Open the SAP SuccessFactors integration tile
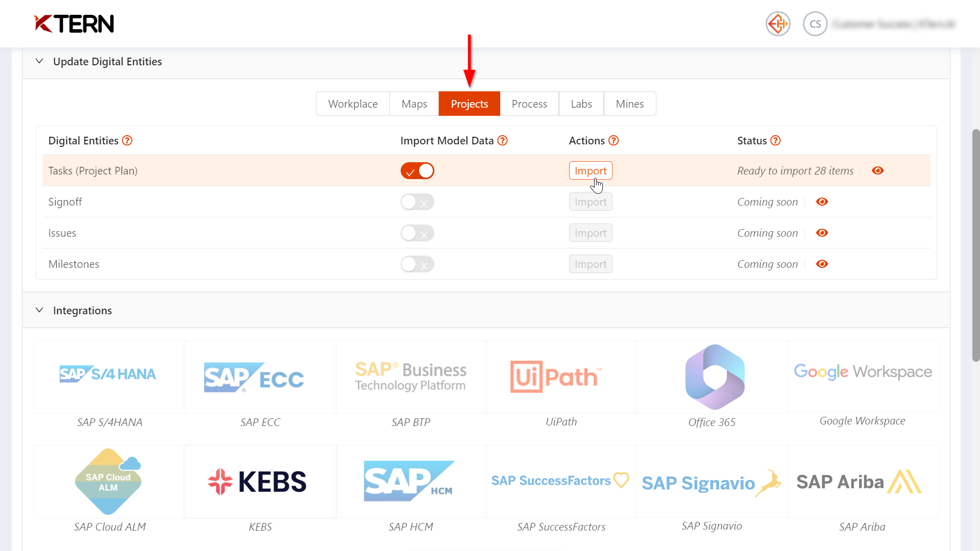The width and height of the screenshot is (980, 551). point(561,482)
